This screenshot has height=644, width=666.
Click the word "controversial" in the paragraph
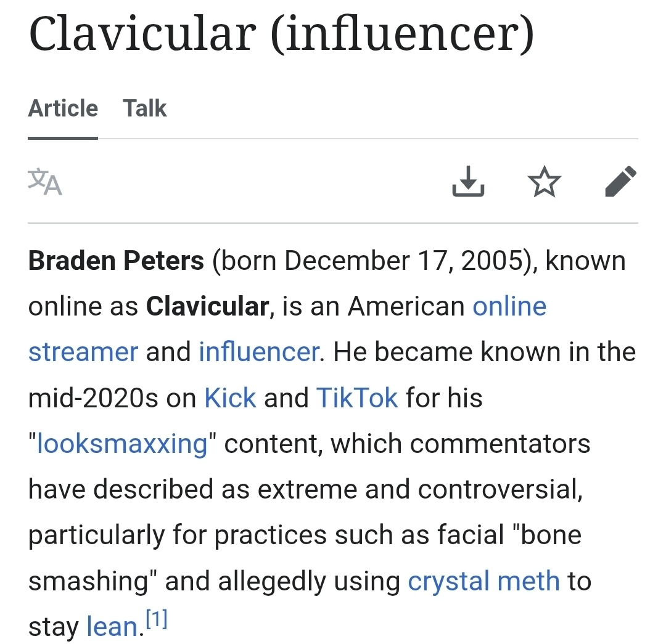pos(499,489)
